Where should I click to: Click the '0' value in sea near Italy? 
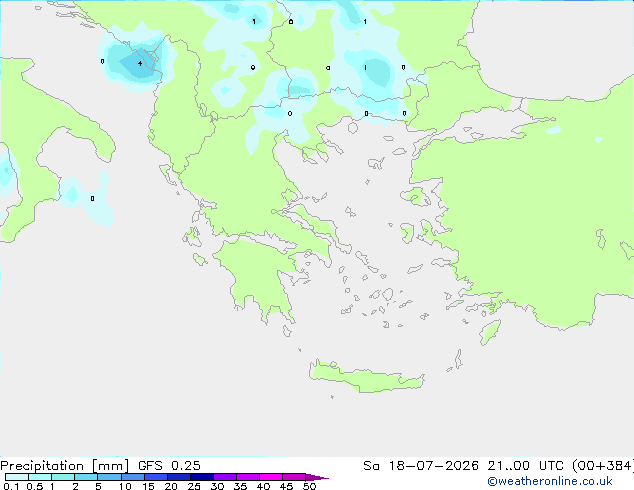point(93,199)
